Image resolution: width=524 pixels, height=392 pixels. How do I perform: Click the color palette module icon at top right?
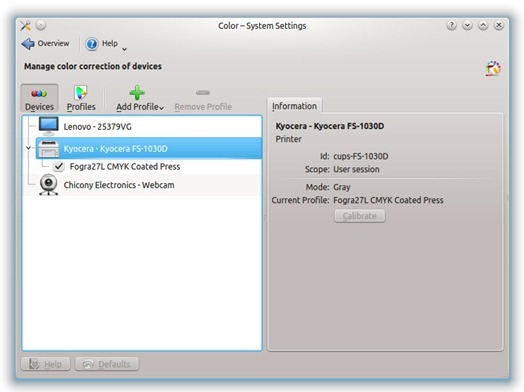tap(493, 68)
